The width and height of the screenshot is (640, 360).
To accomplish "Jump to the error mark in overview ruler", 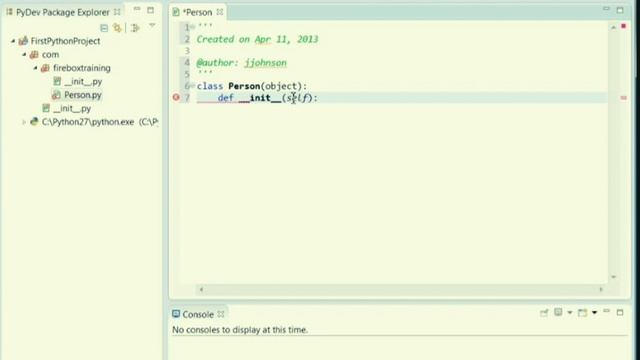I will click(x=623, y=98).
